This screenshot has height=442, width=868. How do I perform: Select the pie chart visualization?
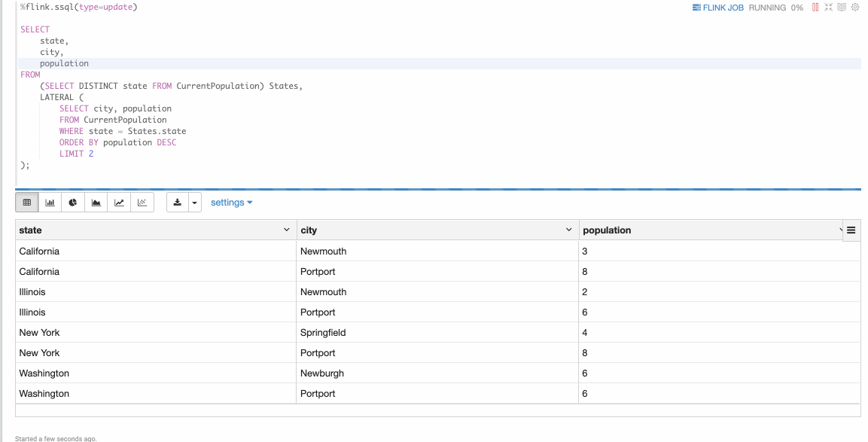[73, 202]
